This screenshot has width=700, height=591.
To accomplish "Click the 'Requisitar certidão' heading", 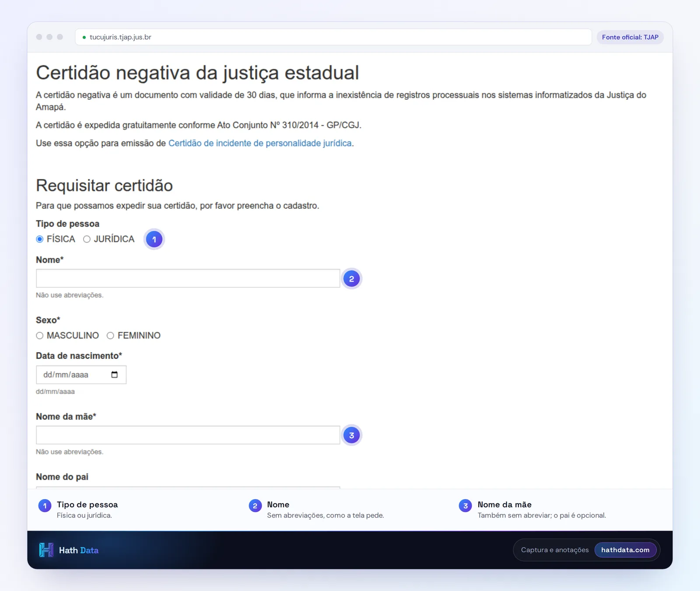I will (104, 186).
